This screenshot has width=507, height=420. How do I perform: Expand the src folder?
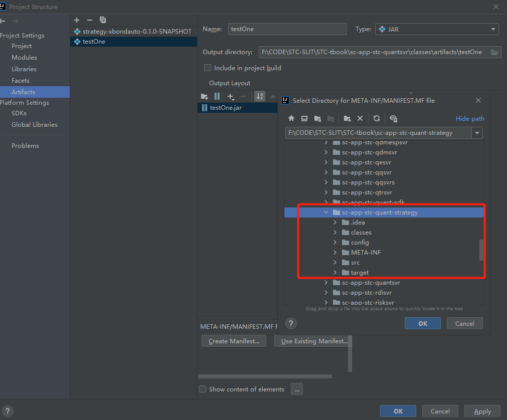click(335, 262)
